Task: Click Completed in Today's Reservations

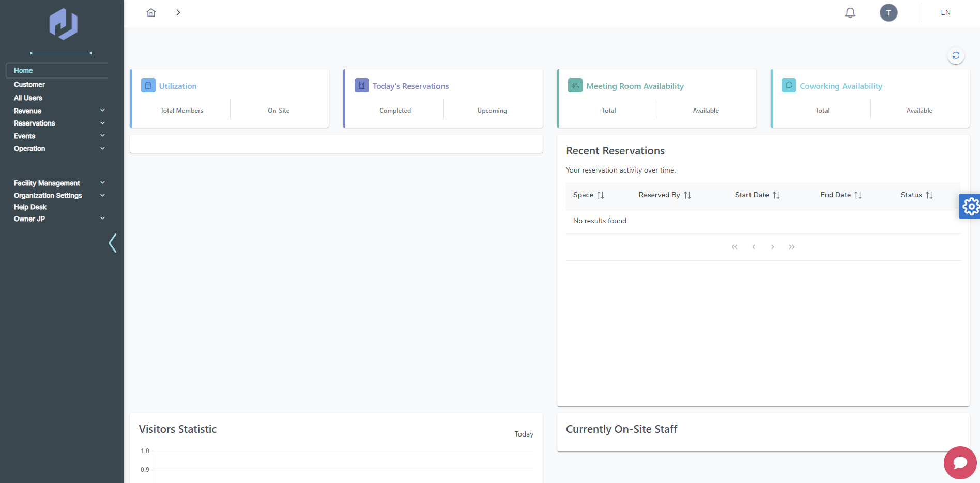Action: pos(395,111)
